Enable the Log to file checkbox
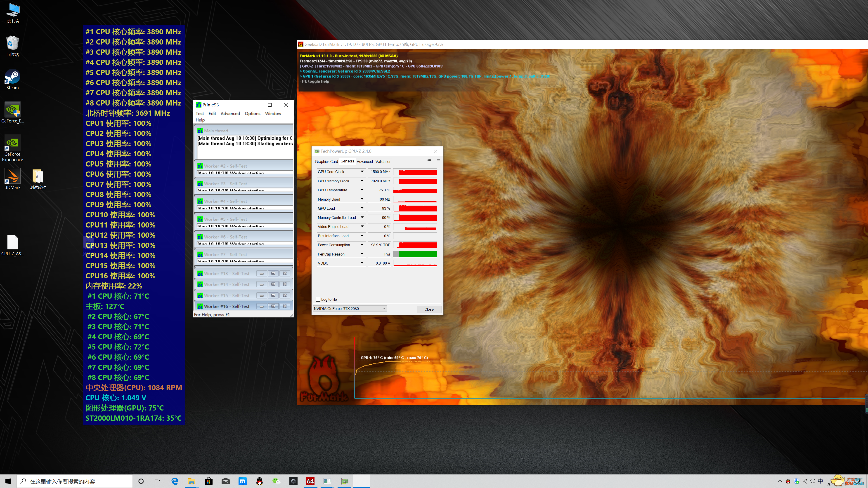 (x=318, y=299)
